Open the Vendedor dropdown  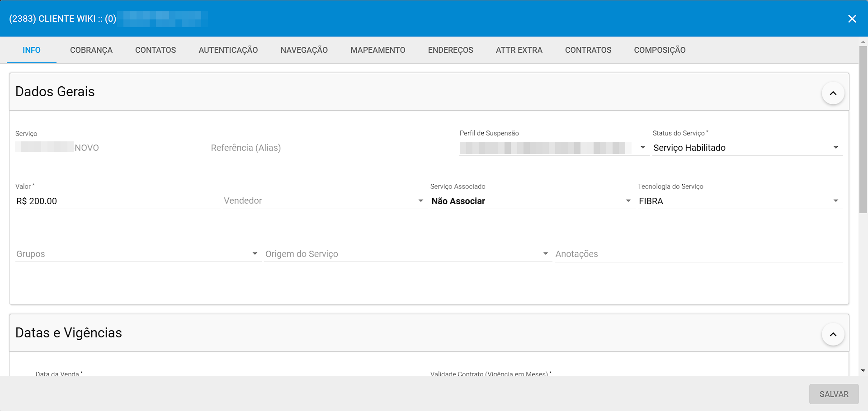click(325, 201)
